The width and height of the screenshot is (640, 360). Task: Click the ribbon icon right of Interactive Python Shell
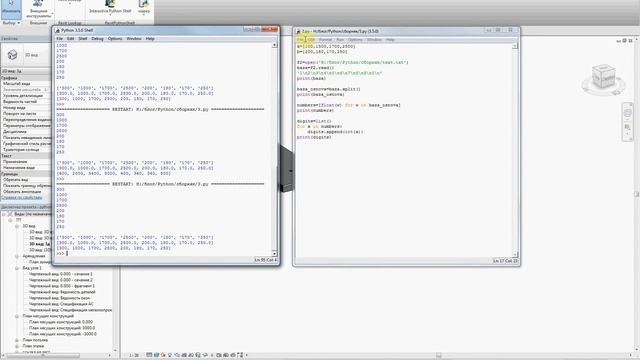point(144,7)
